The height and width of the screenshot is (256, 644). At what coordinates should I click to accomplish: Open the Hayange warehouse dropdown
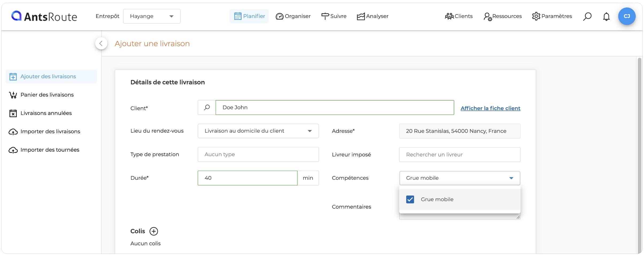click(x=152, y=16)
